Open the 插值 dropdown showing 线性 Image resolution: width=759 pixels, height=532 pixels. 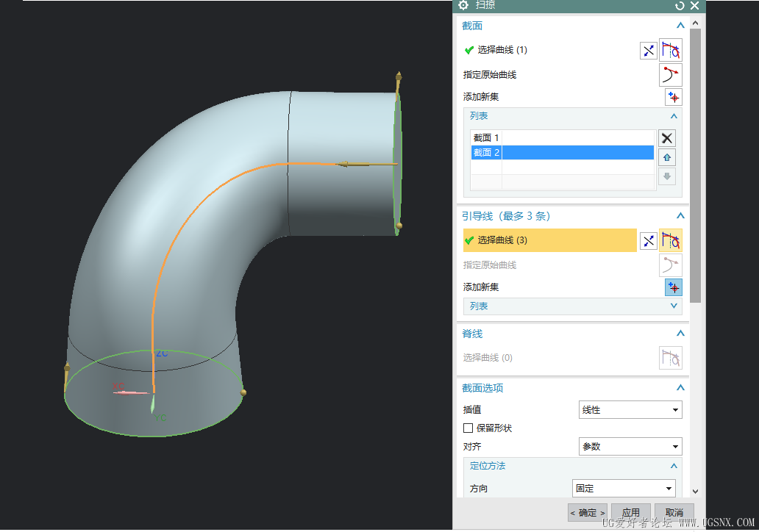(630, 410)
